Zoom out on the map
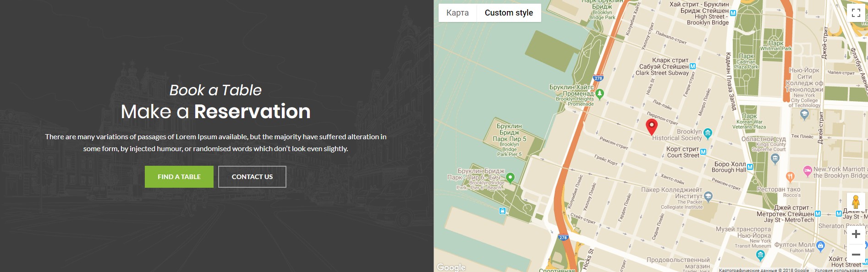Viewport: 868px width, 272px height. [856, 254]
